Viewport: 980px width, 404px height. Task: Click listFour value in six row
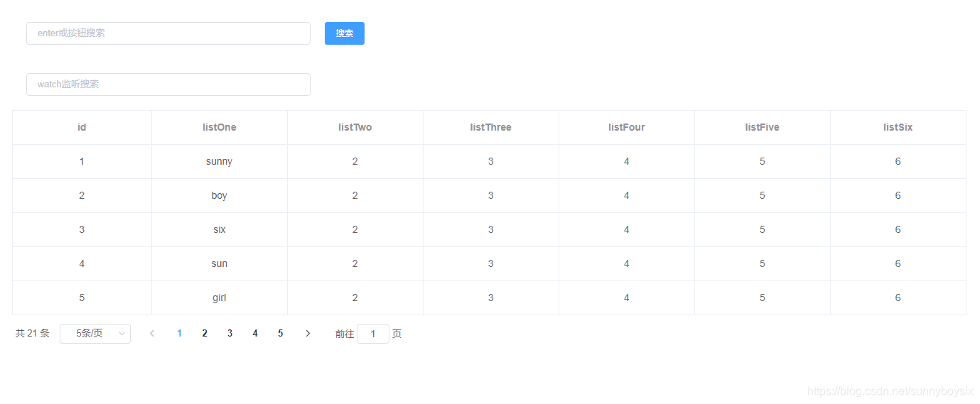(x=627, y=230)
